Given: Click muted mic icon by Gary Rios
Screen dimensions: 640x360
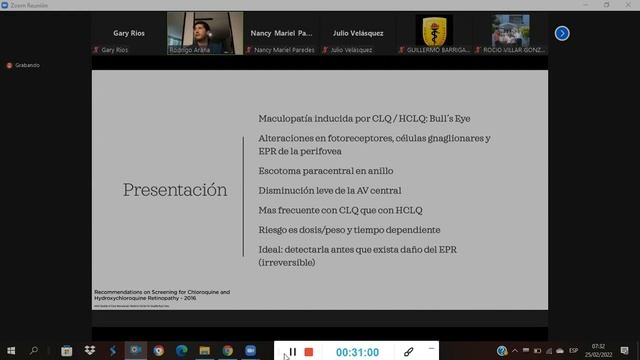Looking at the screenshot, I should [96, 50].
